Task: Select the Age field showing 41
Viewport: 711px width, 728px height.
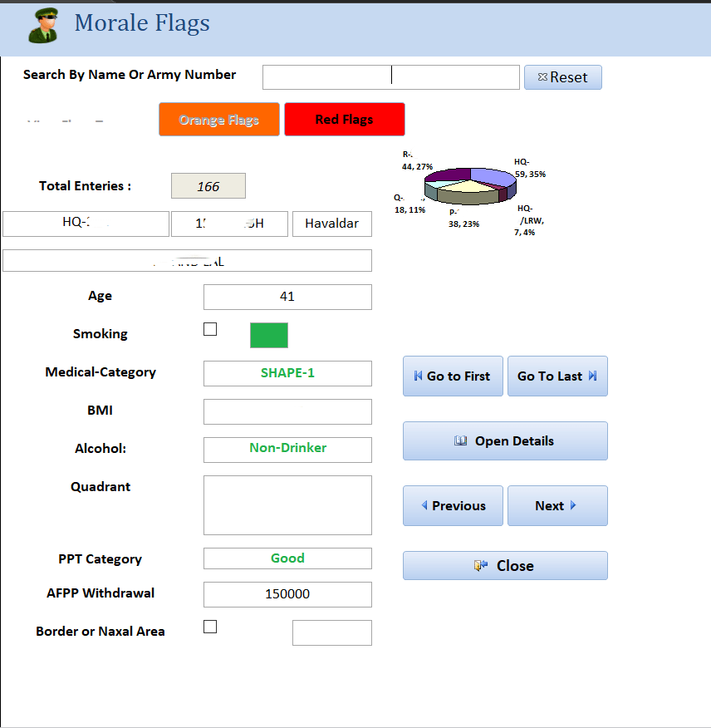Action: (x=287, y=297)
